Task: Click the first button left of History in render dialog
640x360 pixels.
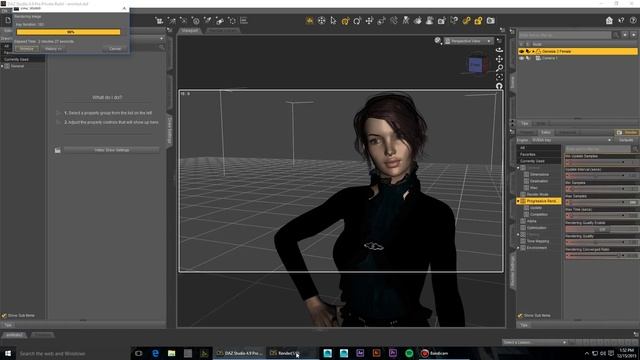Action: (27, 49)
